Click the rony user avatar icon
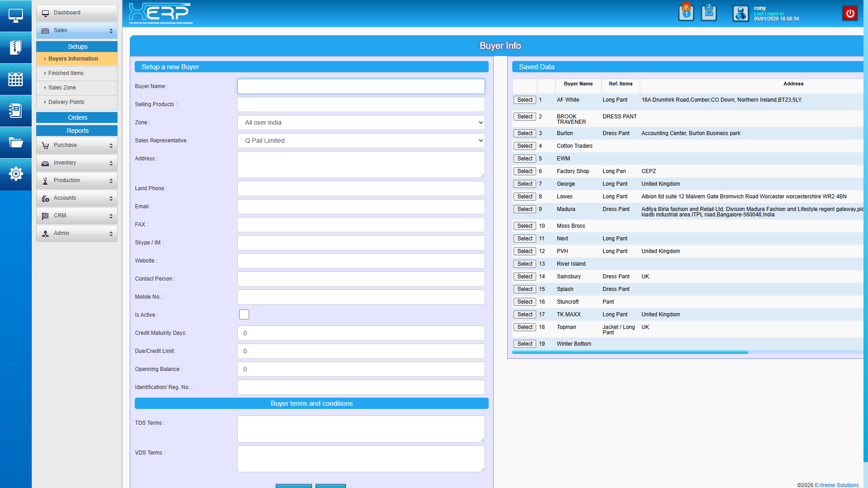 [741, 14]
